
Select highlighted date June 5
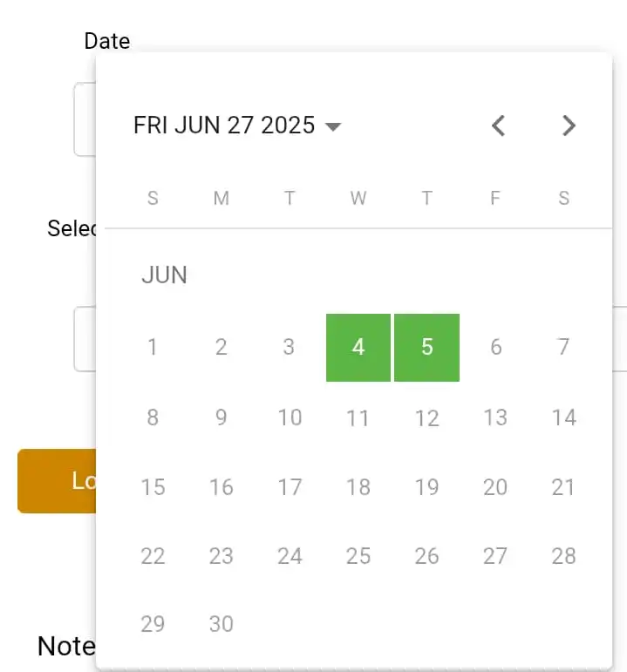pos(426,348)
